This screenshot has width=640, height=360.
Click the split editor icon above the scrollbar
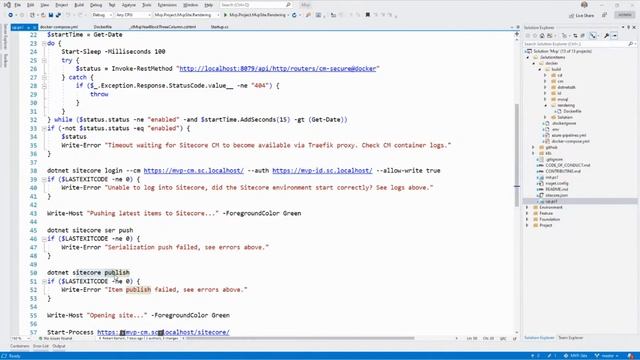[517, 35]
